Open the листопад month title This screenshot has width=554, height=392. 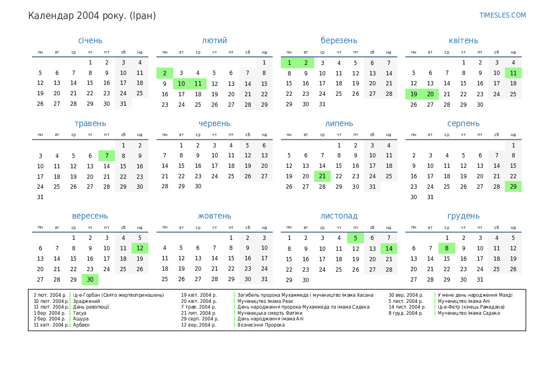pyautogui.click(x=339, y=216)
